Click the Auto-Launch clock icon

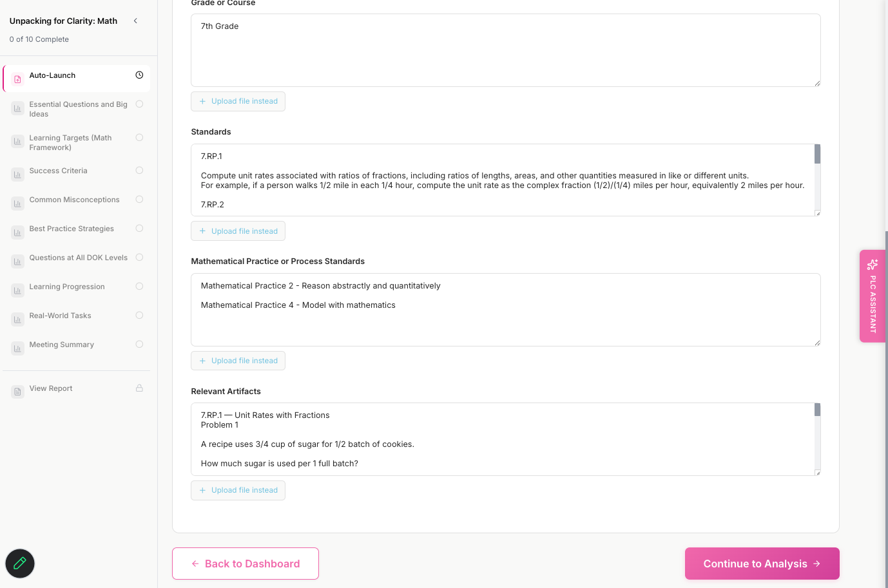coord(139,75)
